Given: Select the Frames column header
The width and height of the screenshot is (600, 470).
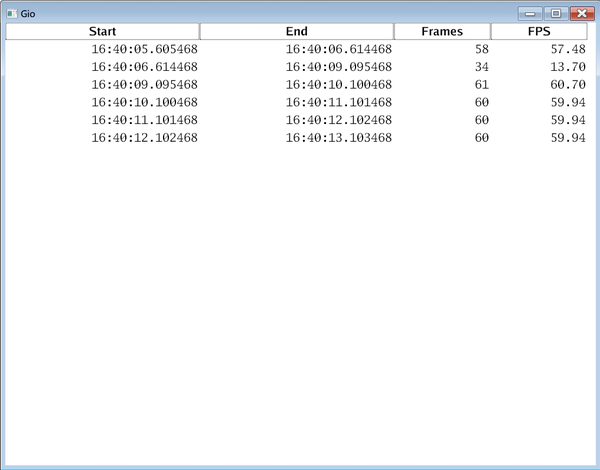Looking at the screenshot, I should coord(442,31).
